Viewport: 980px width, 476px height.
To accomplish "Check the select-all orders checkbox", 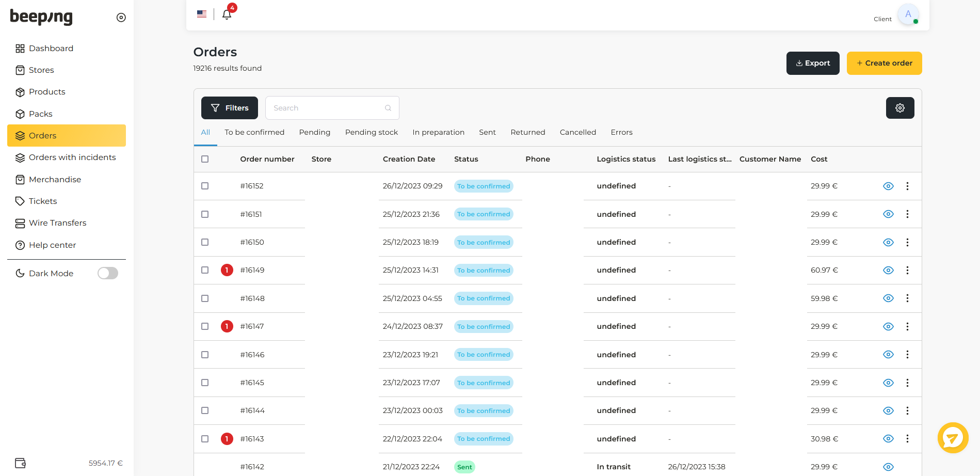I will tap(205, 159).
